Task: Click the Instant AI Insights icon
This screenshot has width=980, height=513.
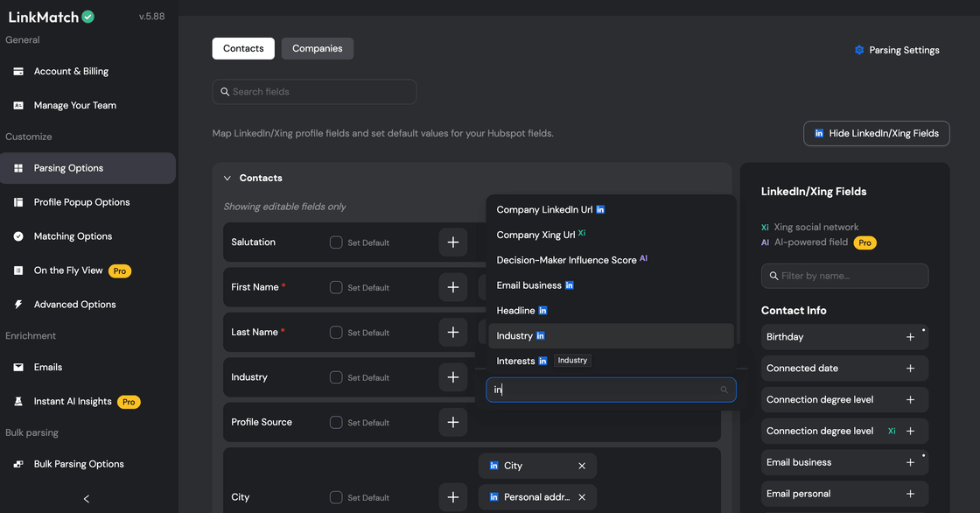Action: click(x=18, y=401)
